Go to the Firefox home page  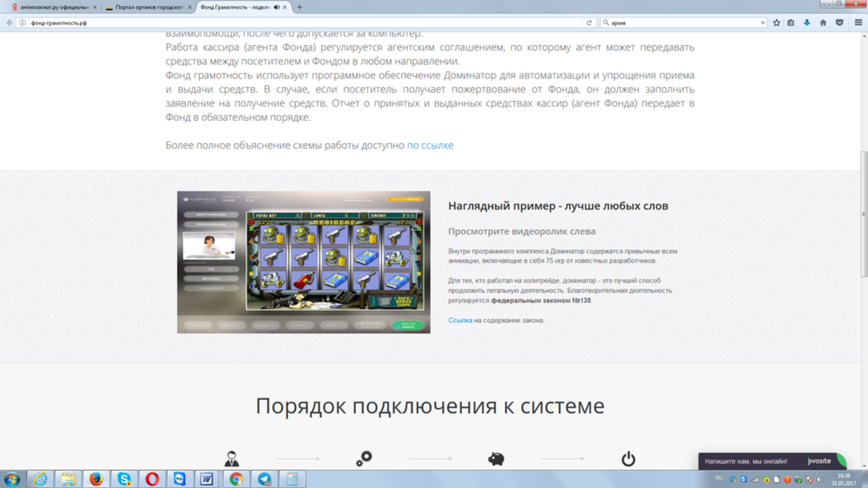[823, 22]
